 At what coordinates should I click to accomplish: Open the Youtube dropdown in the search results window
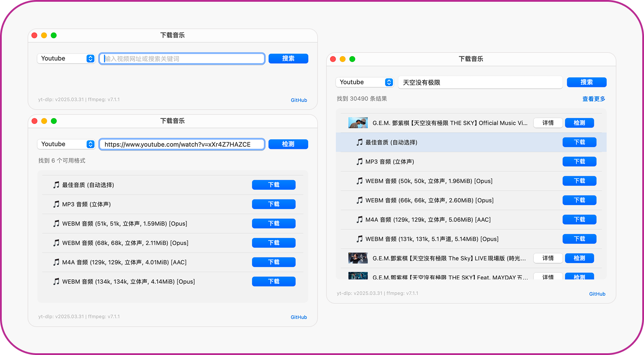pyautogui.click(x=364, y=82)
